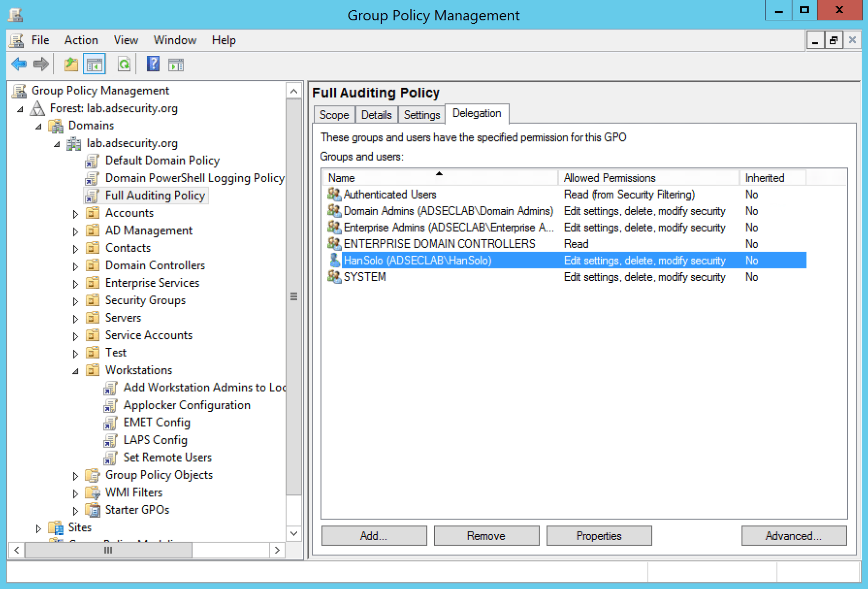The image size is (868, 589).
Task: Open the Up One Level folder icon
Action: [x=71, y=63]
